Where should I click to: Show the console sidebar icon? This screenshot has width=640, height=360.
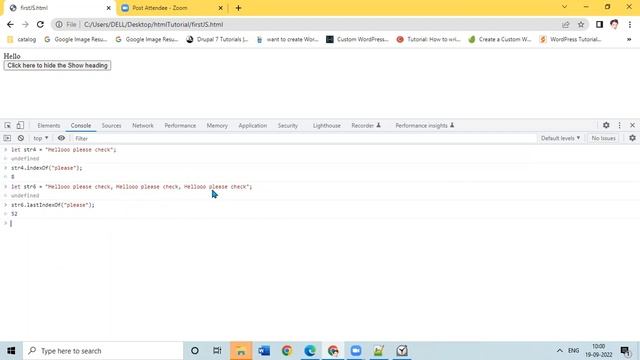pos(7,138)
